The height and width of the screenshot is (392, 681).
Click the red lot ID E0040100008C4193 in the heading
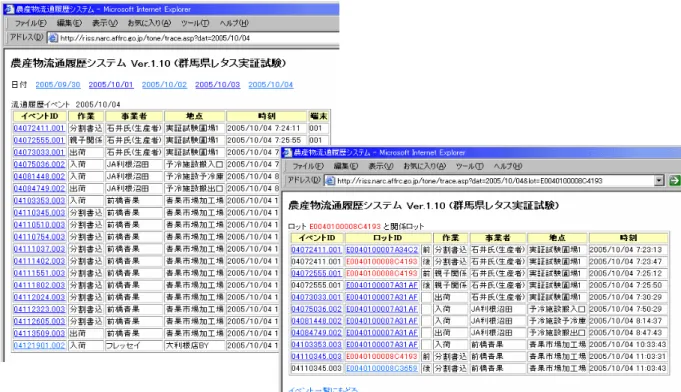tap(345, 226)
